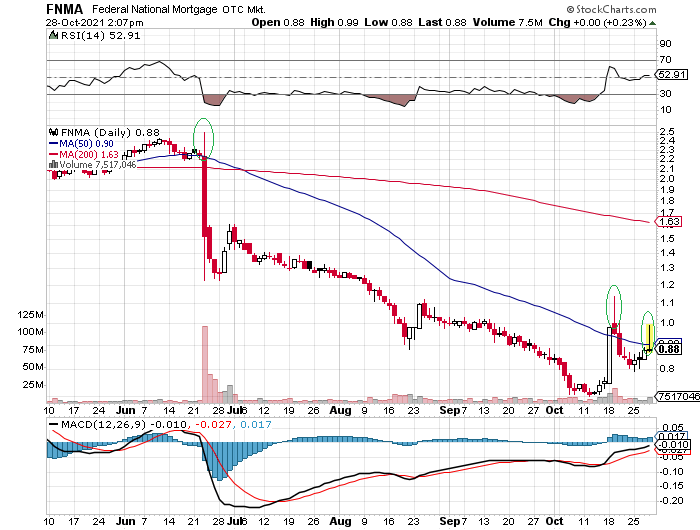Image resolution: width=700 pixels, height=530 pixels.
Task: Click the 100M volume axis label
Action: click(30, 332)
